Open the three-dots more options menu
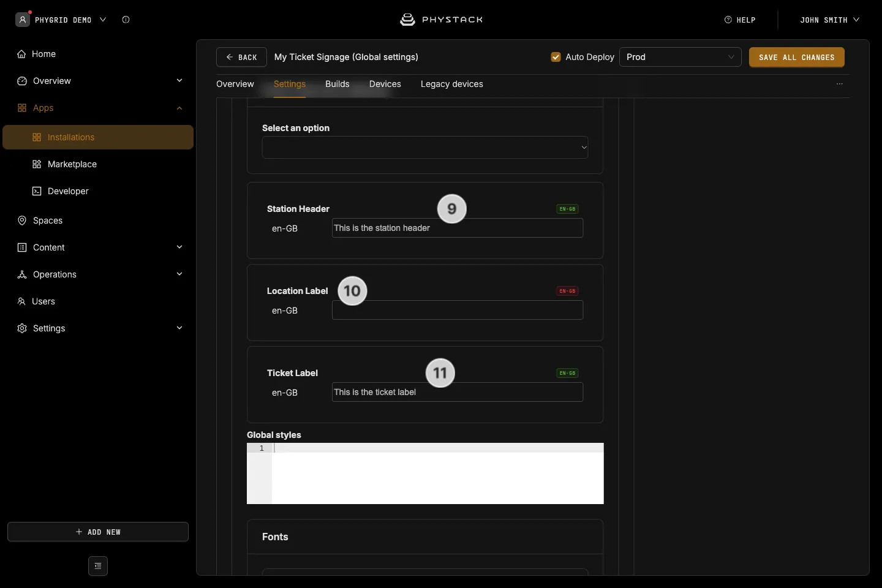 coord(840,84)
